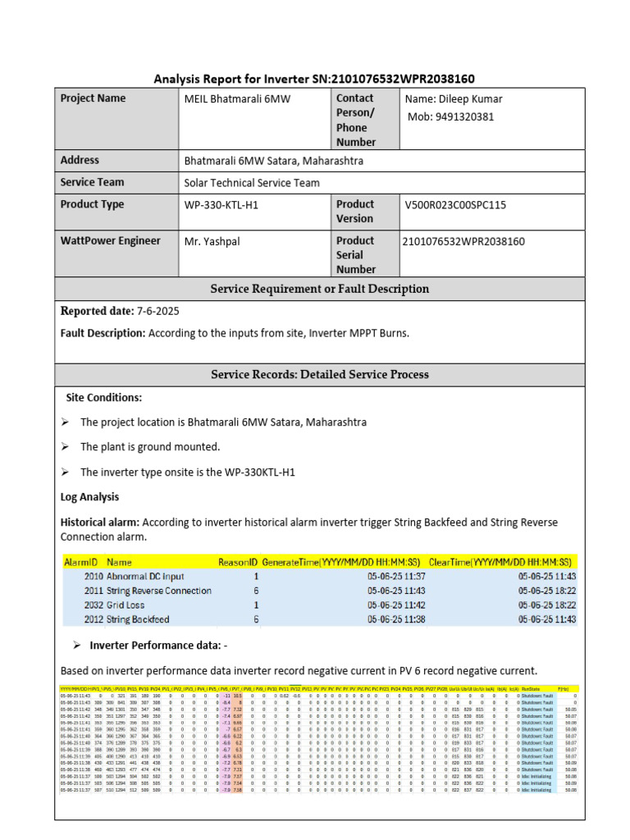This screenshot has width=630, height=840.
Task: Select clear time '05-06-25 18:22' in String Reverse Connection row
Action: point(547,591)
